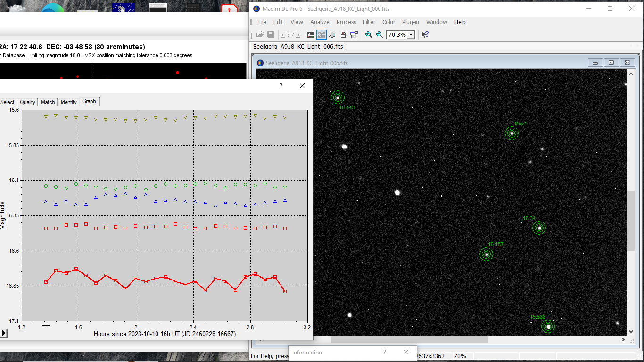Viewport: 644px width, 362px height.
Task: Open the View menu
Action: pyautogui.click(x=297, y=22)
